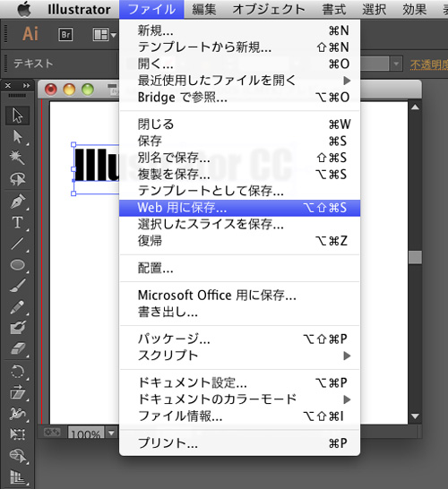Viewport: 448px width, 489px height.
Task: Select the Ellipse tool
Action: tap(17, 265)
